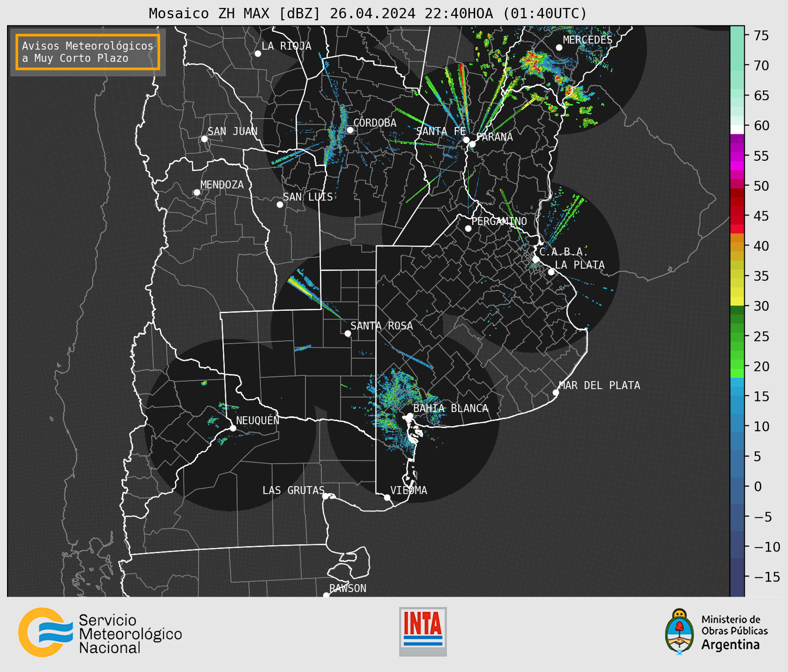Click the Córdoba city marker
The height and width of the screenshot is (672, 788).
[x=350, y=130]
